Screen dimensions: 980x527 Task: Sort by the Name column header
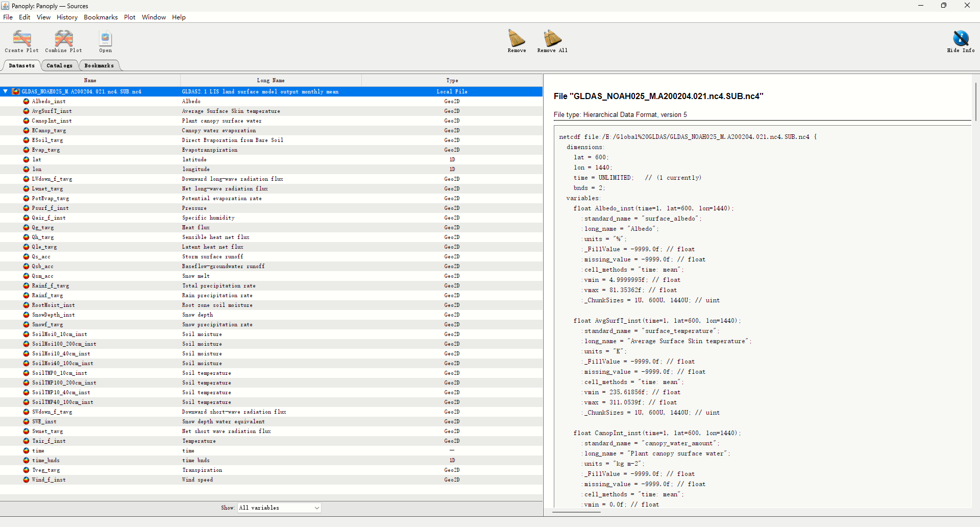90,80
